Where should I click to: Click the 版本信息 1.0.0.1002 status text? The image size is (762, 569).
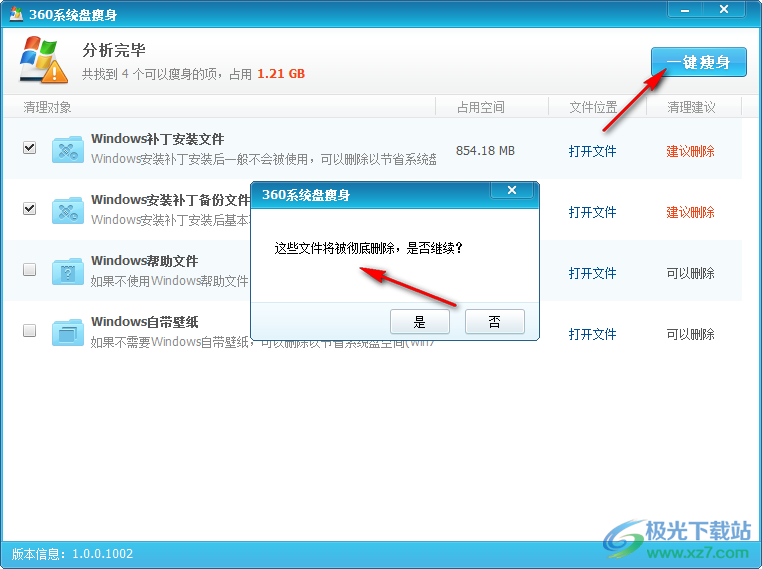pos(72,554)
